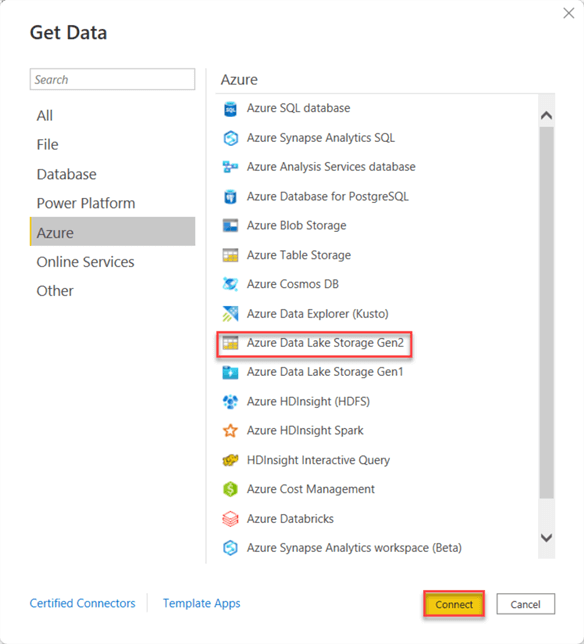This screenshot has width=584, height=644.
Task: Pick the 'Azure Blob Storage' text
Action: tap(297, 225)
